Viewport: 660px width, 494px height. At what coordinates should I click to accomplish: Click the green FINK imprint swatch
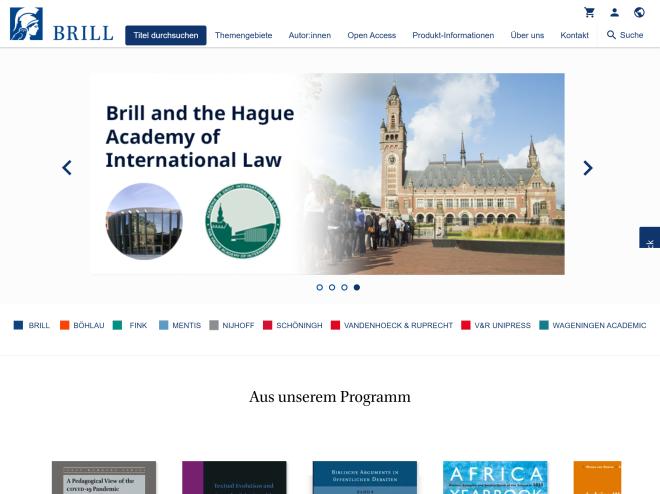117,325
